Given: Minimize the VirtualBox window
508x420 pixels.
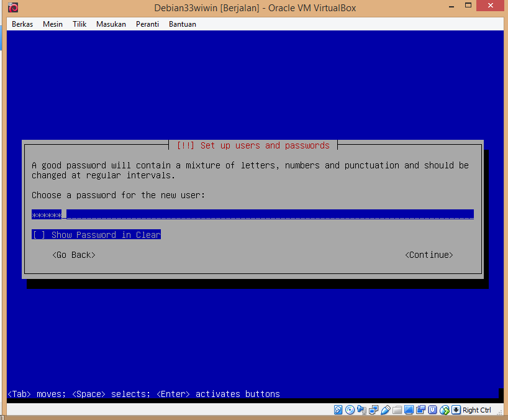Looking at the screenshot, I should click(451, 6).
